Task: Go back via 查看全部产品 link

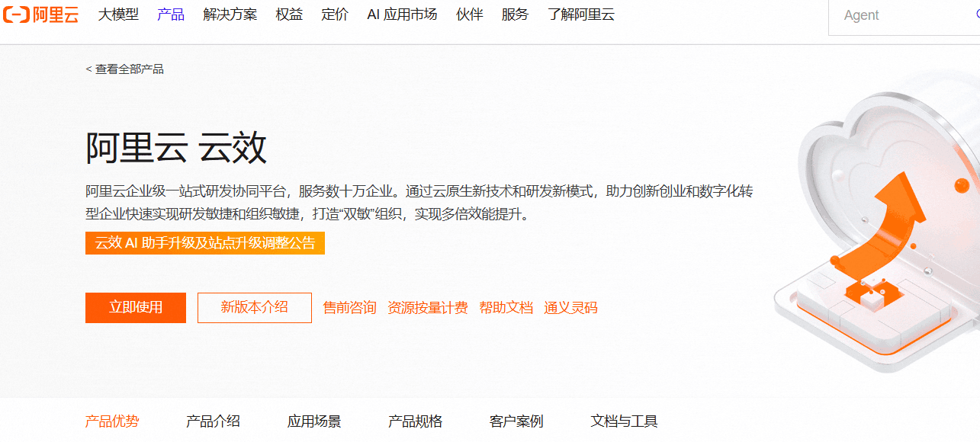Action: [124, 69]
